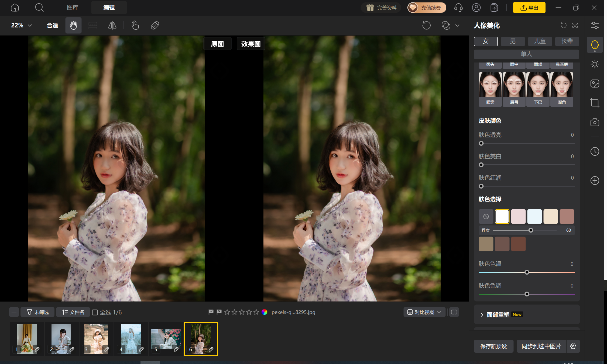Open the 对比视图 view dropdown

click(x=424, y=312)
